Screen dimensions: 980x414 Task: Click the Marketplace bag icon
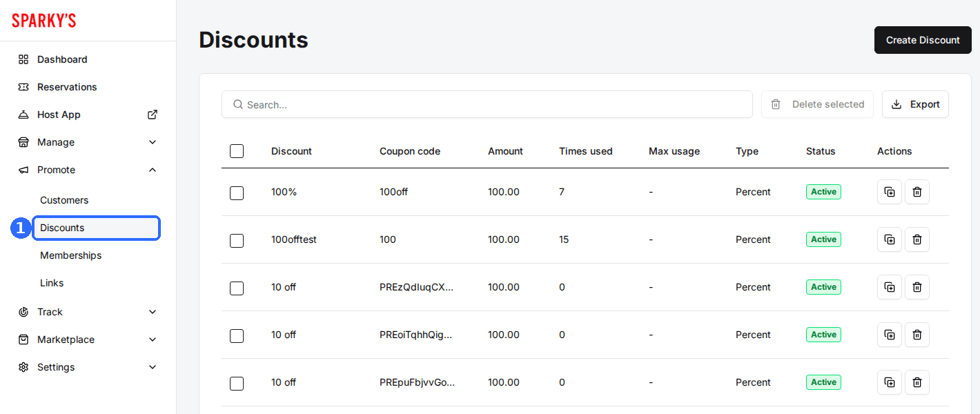[23, 339]
